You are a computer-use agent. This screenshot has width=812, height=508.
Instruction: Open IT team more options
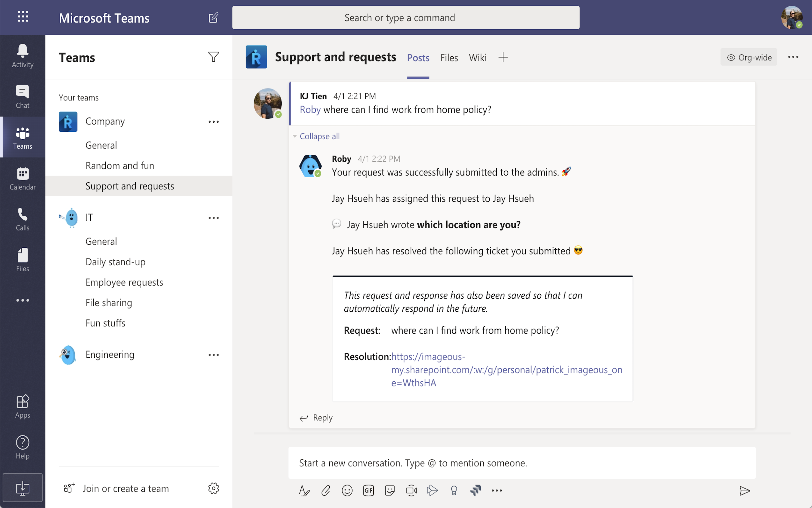click(x=213, y=218)
